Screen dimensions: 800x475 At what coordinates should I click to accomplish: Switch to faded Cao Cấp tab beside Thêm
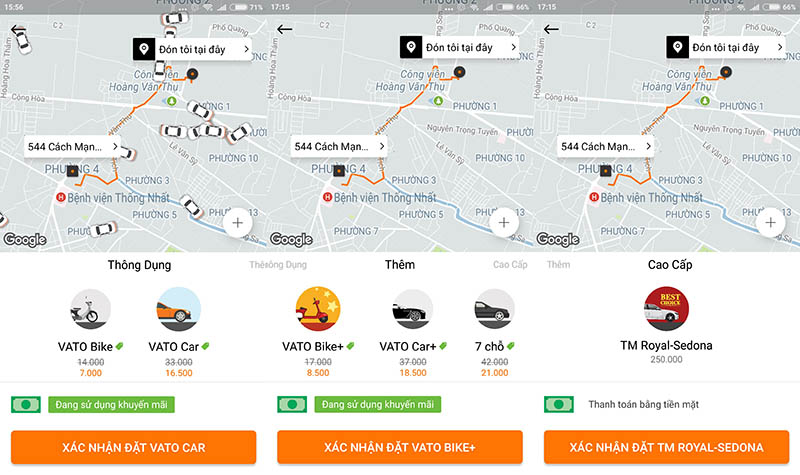click(510, 265)
